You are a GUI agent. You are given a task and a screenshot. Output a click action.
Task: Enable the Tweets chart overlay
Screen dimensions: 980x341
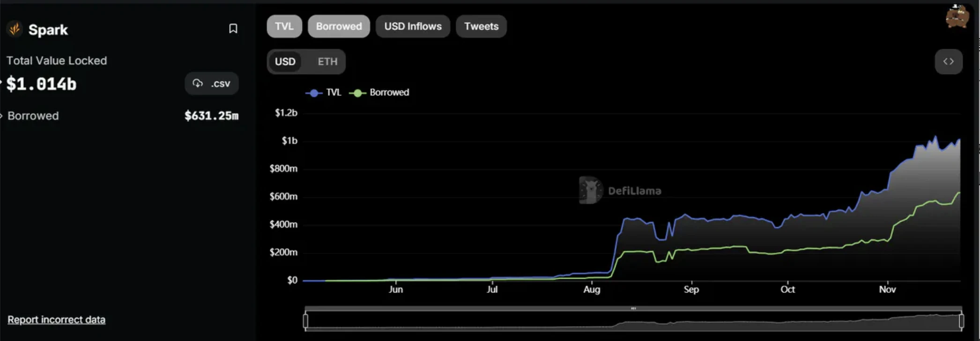[x=481, y=26]
